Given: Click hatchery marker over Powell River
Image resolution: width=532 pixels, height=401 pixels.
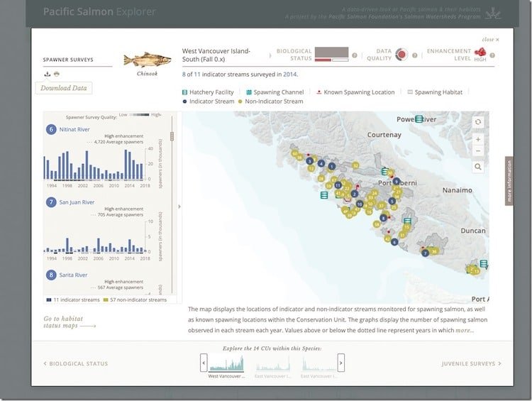Looking at the screenshot, I should click(x=419, y=119).
